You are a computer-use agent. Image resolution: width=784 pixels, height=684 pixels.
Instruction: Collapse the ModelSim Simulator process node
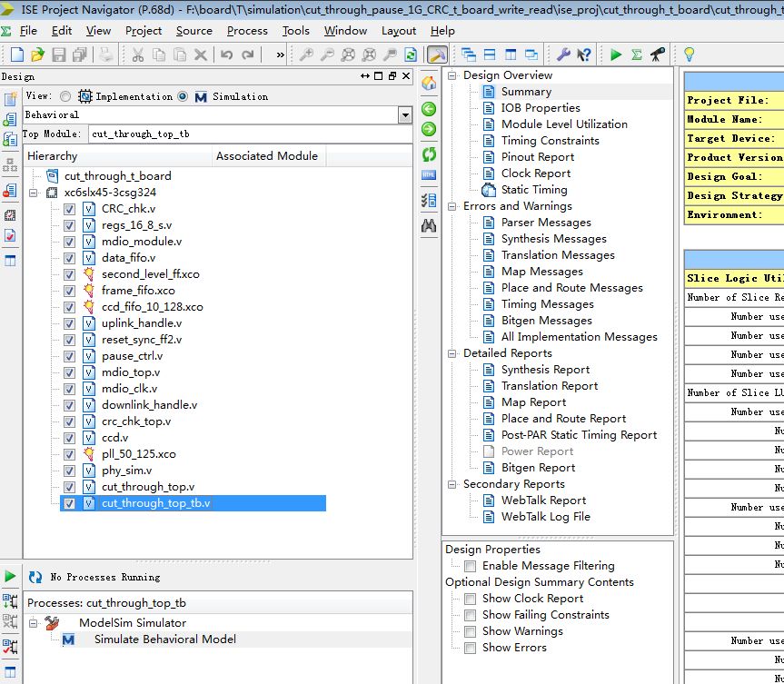tap(33, 623)
